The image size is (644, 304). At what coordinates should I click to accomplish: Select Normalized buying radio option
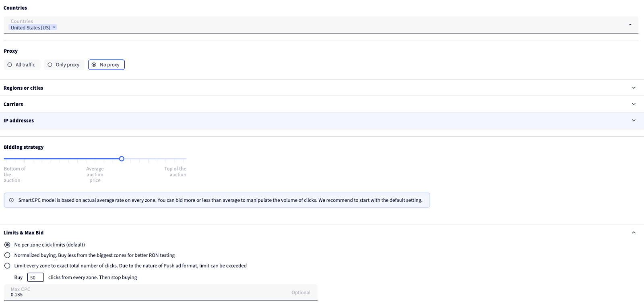[x=7, y=255]
